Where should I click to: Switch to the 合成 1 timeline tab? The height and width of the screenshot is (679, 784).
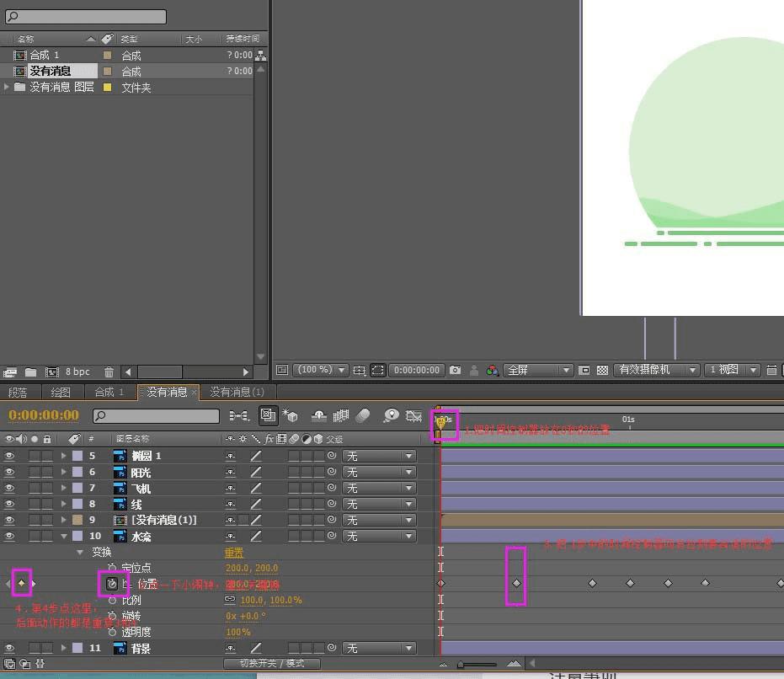(x=109, y=393)
